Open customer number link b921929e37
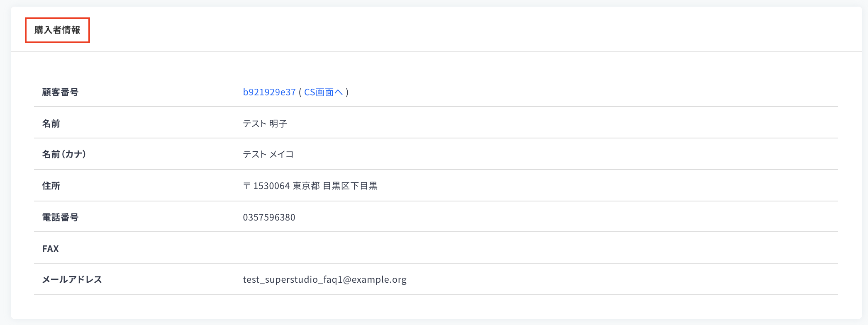868x325 pixels. [x=269, y=92]
